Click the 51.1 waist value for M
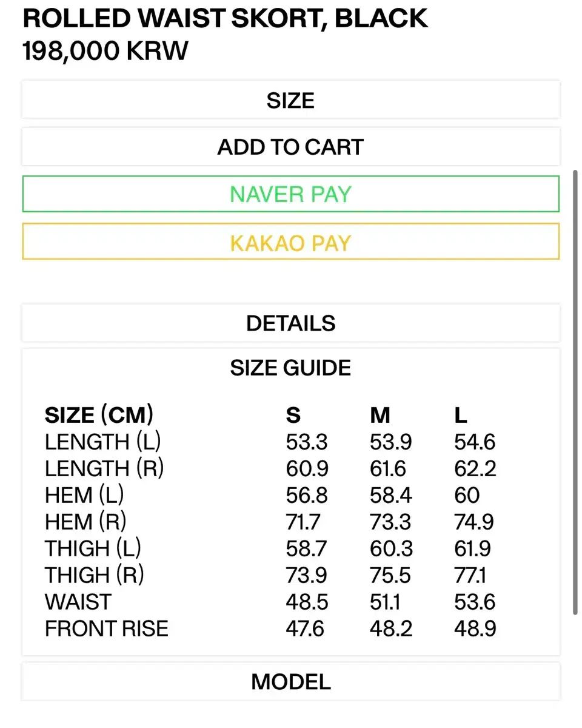Screen dimensions: 582x728 tap(385, 602)
